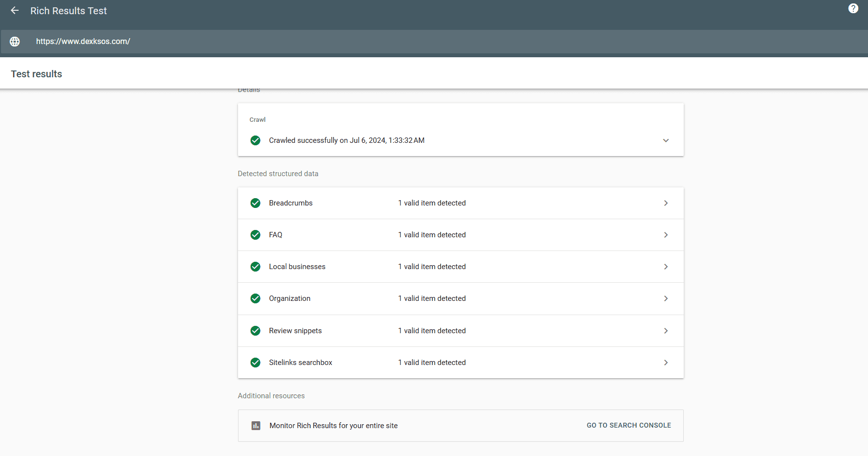Click '1 valid item detected' in Review snippets row
The height and width of the screenshot is (456, 868).
click(x=432, y=331)
